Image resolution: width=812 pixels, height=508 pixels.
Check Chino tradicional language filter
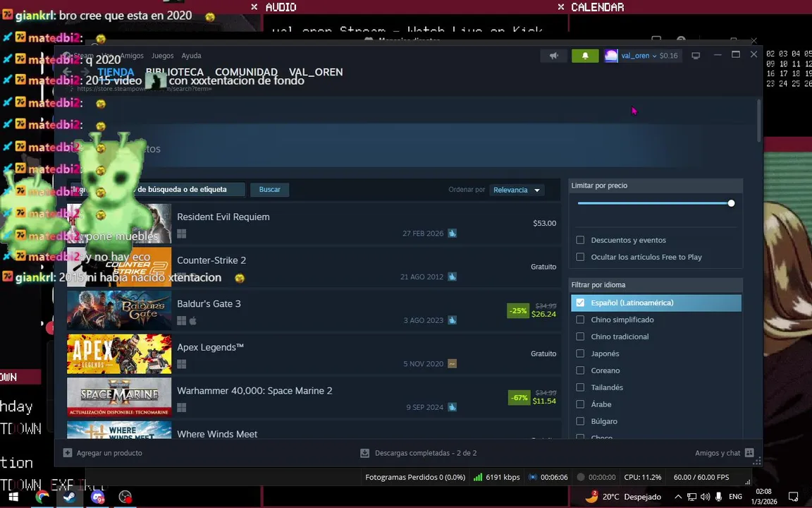coord(580,337)
